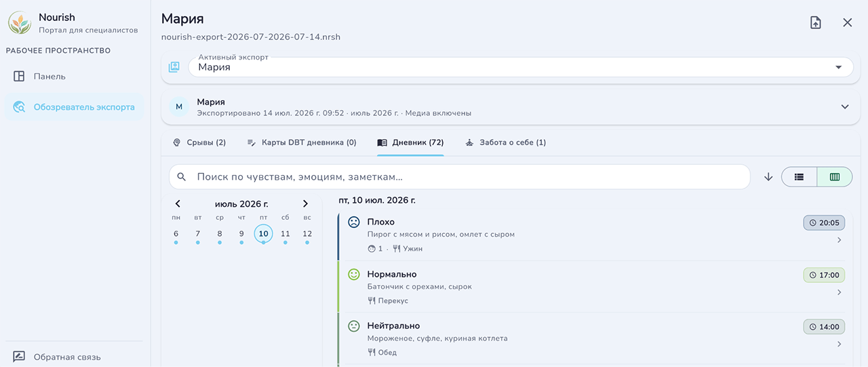Click filename nourish-export-2026-07-2026-07-14.nrsh
Viewport: 868px width, 367px height.
click(251, 37)
